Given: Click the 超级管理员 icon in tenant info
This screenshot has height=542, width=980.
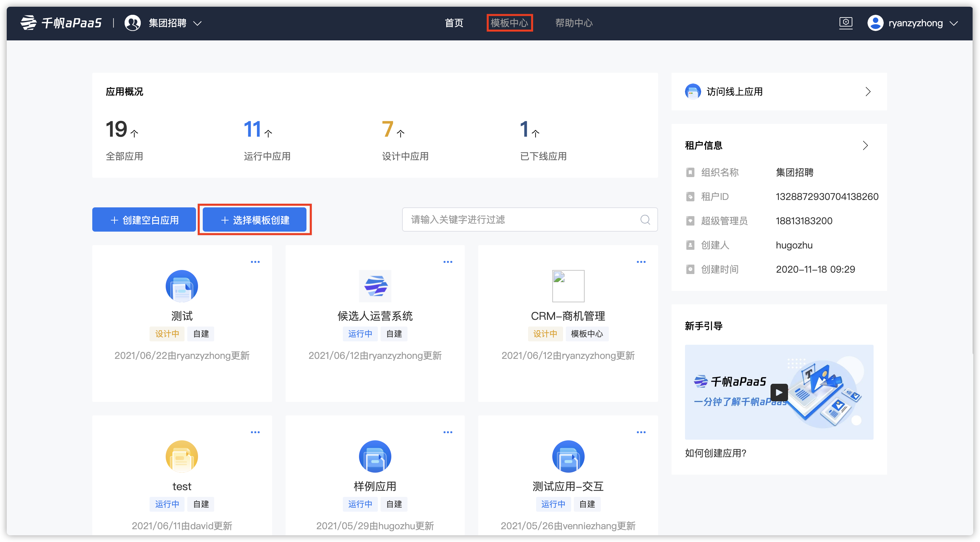Looking at the screenshot, I should [x=690, y=221].
